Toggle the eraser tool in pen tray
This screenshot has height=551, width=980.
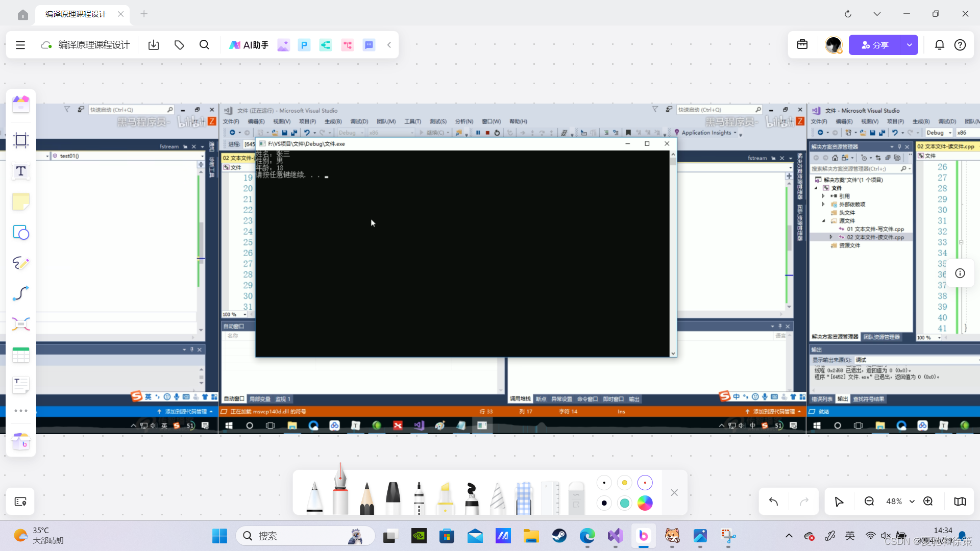(576, 497)
